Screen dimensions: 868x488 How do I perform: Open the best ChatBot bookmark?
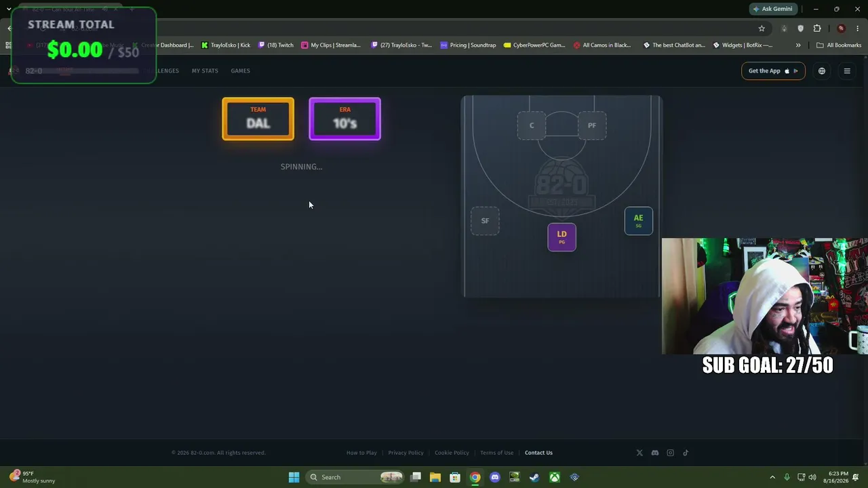click(x=673, y=45)
